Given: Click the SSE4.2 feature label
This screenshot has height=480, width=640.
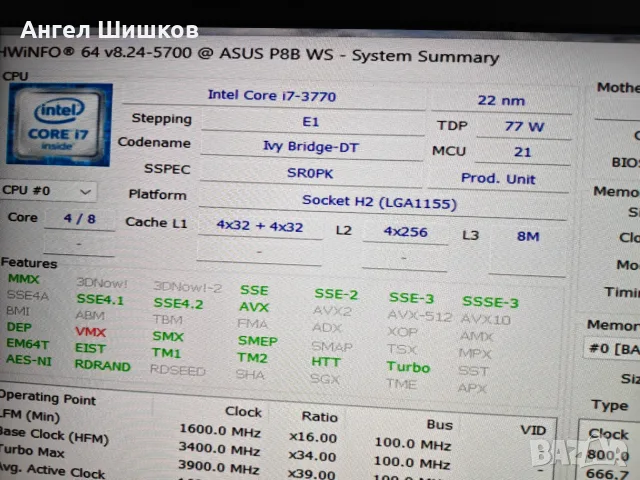Looking at the screenshot, I should [178, 304].
